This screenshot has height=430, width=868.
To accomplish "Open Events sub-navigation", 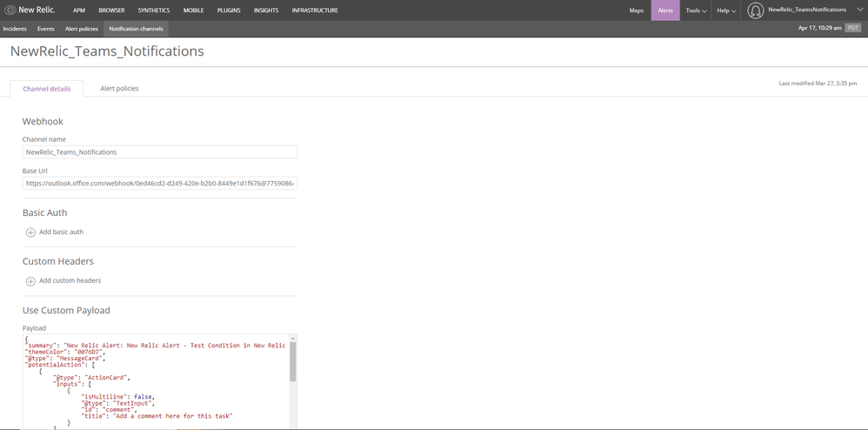I will point(46,28).
